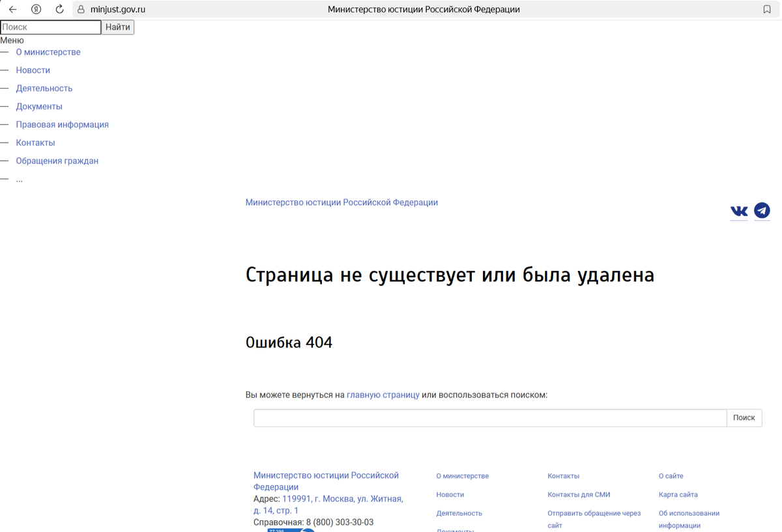
Task: Open the Yandex home icon
Action: coord(36,9)
